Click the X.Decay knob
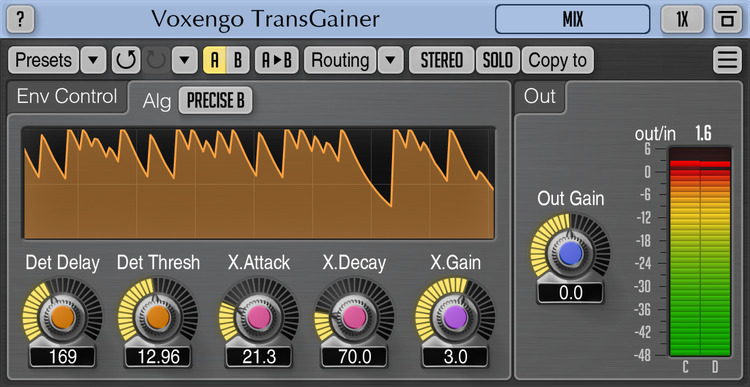This screenshot has height=387, width=750. coord(354,317)
